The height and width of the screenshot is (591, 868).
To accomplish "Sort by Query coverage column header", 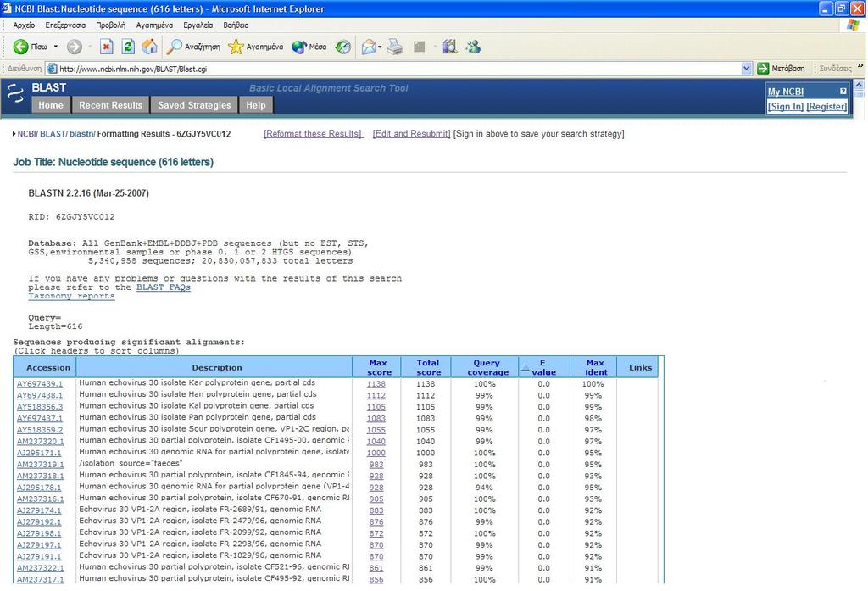I will (487, 367).
